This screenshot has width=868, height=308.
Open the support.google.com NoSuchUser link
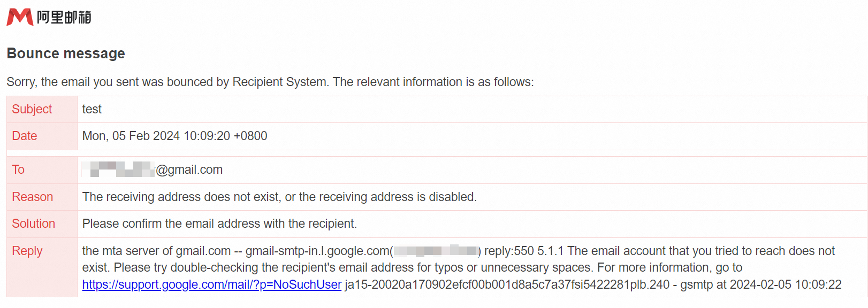[x=211, y=284]
